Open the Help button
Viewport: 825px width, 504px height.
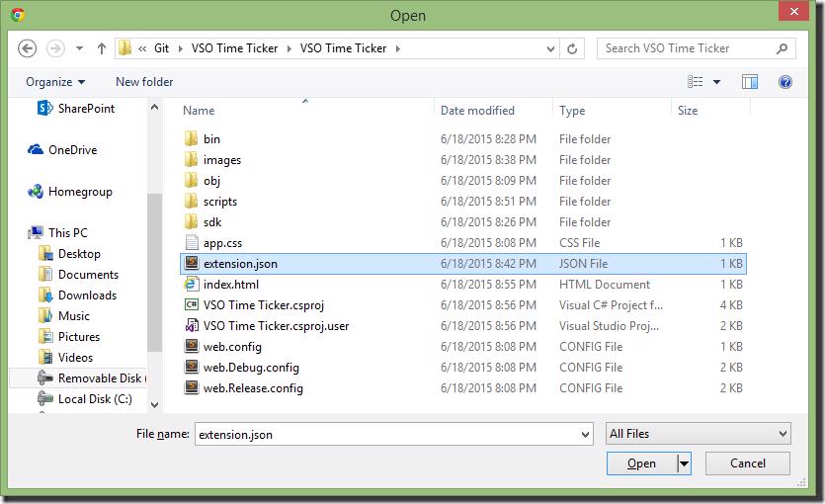785,82
